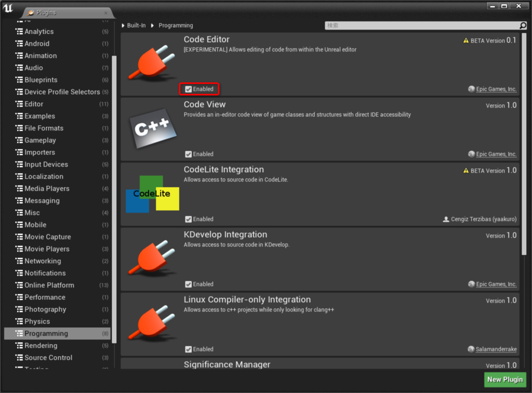The height and width of the screenshot is (393, 532).
Task: Open the Movie Players category
Action: click(57, 249)
